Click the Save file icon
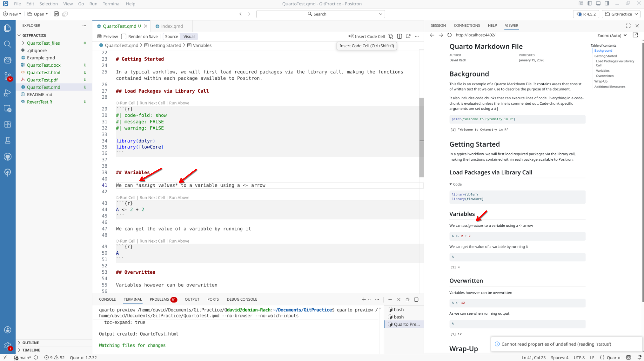 (56, 14)
